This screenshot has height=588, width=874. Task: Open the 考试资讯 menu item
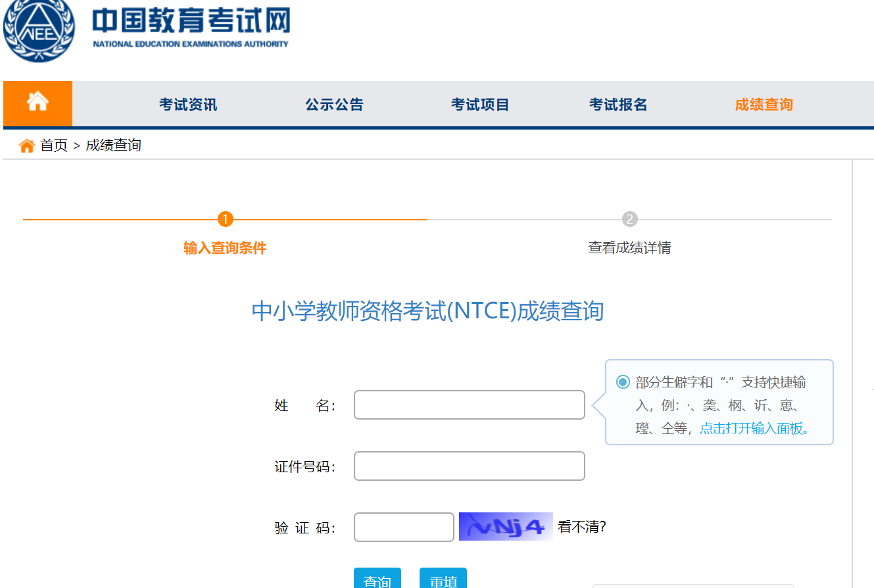(188, 105)
